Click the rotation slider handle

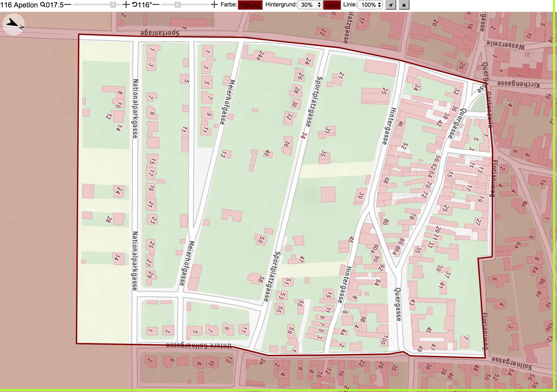coord(178,5)
